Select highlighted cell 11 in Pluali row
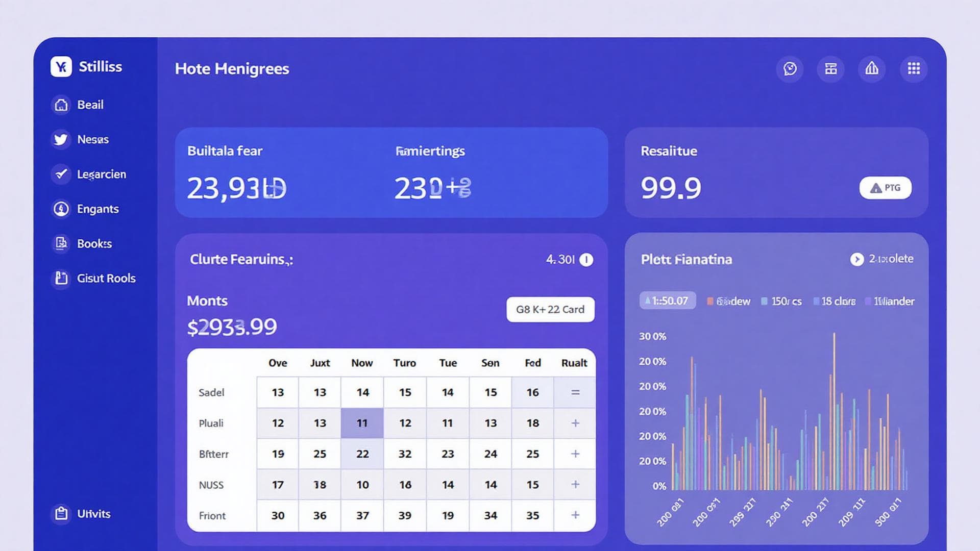This screenshot has width=980, height=551. tap(362, 423)
